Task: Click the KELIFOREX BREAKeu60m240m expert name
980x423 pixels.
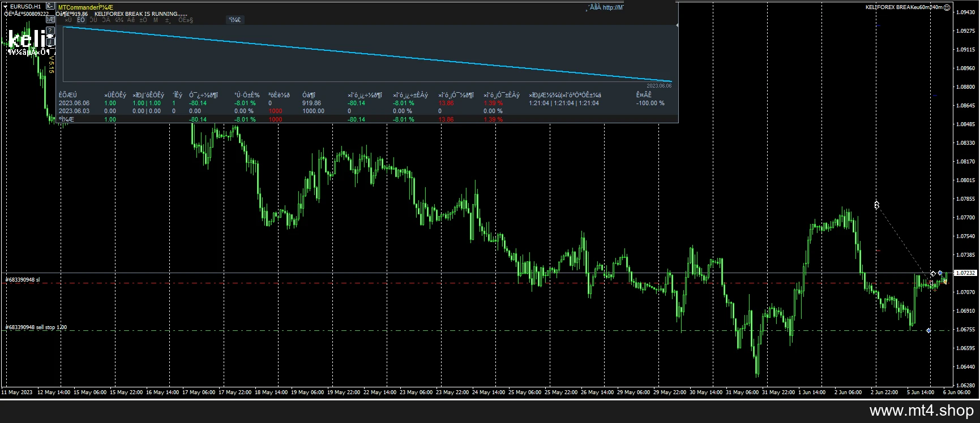Action: 904,7
